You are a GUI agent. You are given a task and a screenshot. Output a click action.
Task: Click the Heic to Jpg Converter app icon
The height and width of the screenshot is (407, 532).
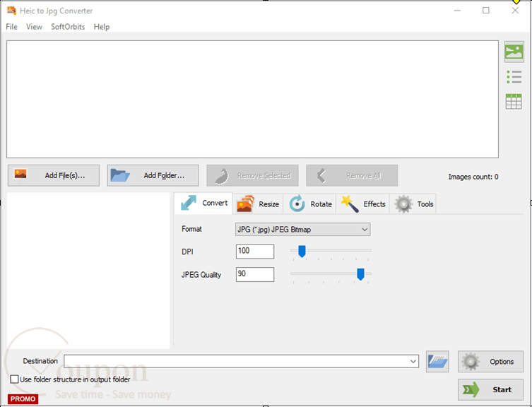pos(11,11)
